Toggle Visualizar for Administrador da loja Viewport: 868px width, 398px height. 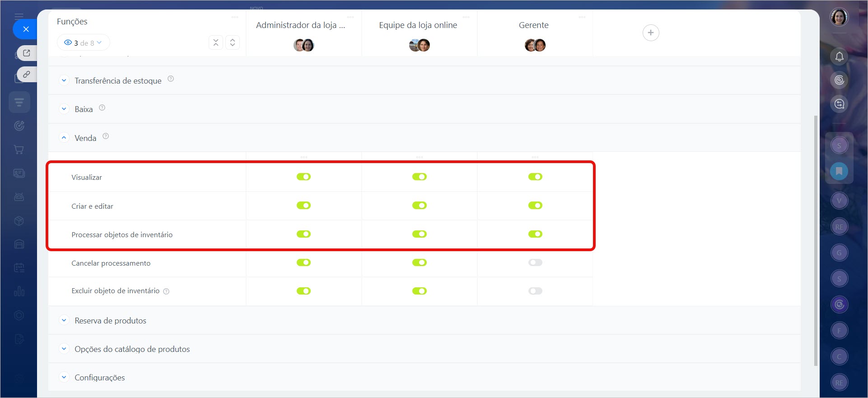pyautogui.click(x=303, y=177)
